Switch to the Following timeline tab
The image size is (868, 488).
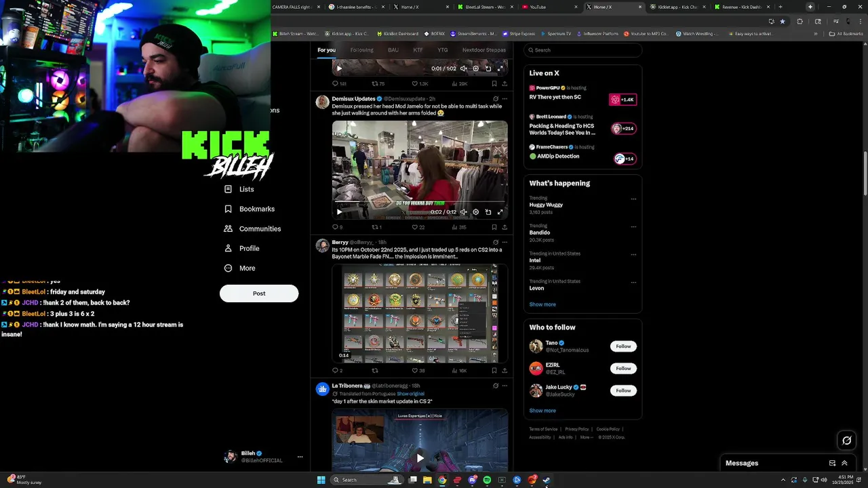coord(361,50)
